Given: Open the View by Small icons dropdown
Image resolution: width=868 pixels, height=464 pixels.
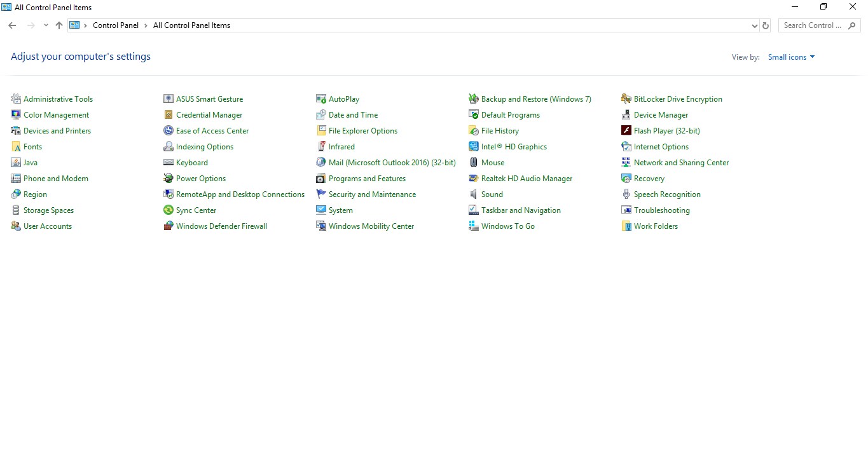Looking at the screenshot, I should tap(791, 57).
